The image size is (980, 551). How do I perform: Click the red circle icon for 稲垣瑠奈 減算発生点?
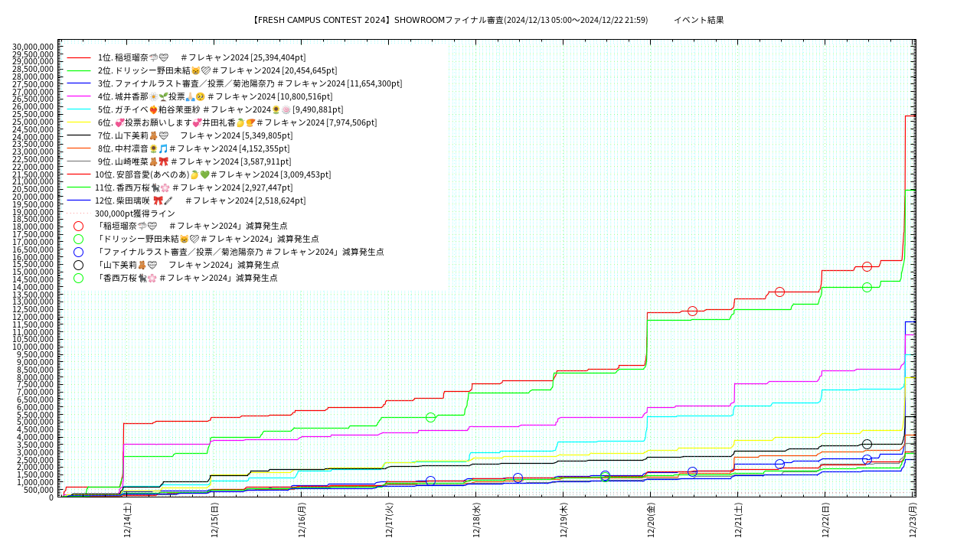78,226
